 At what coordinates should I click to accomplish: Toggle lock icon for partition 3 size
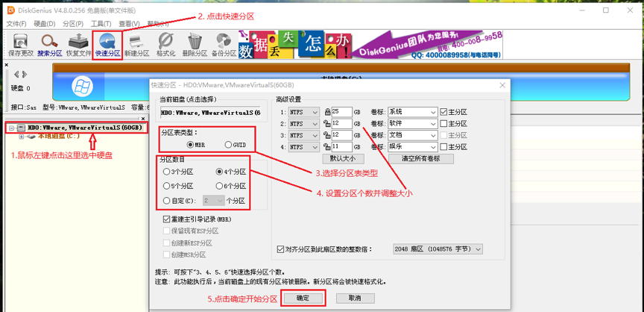tap(327, 135)
